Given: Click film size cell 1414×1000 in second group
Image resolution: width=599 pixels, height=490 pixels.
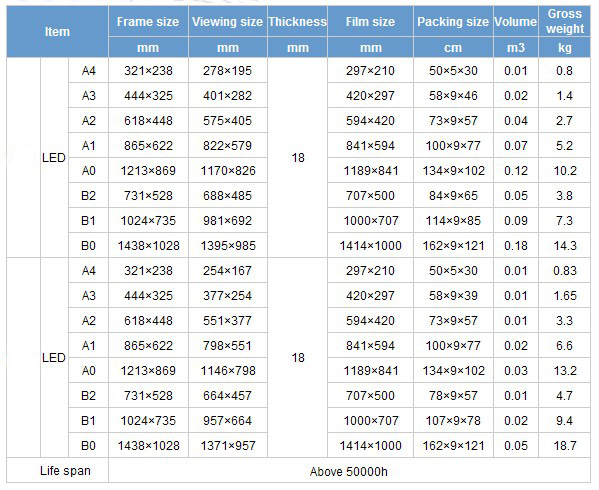Looking at the screenshot, I should [371, 446].
